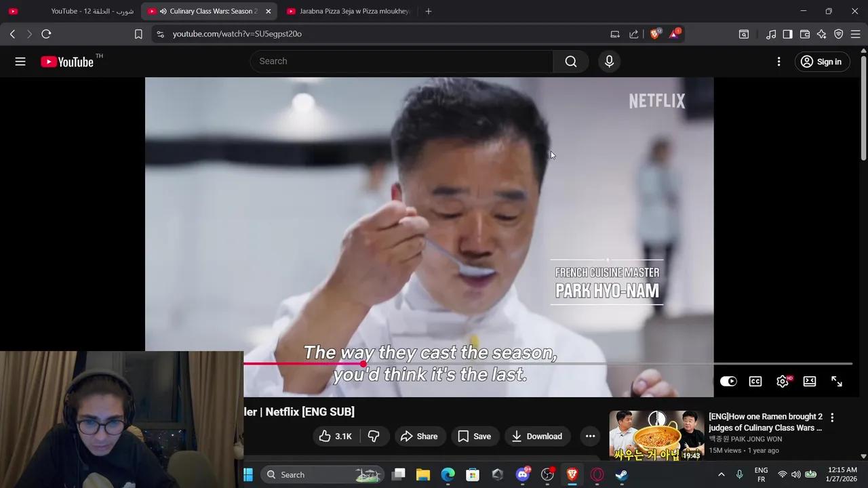This screenshot has width=868, height=488.
Task: Expand options for the Ramen recommended video
Action: point(832,418)
